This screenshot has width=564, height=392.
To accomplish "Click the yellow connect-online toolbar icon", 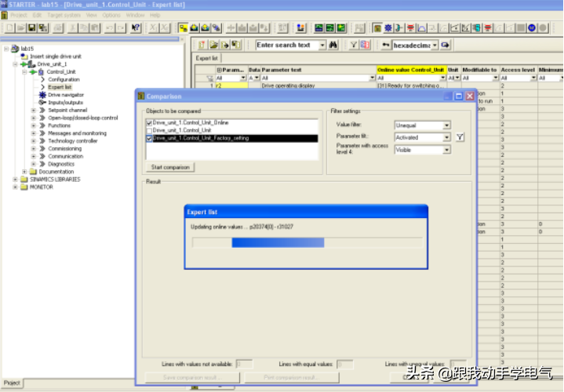I will tap(183, 28).
